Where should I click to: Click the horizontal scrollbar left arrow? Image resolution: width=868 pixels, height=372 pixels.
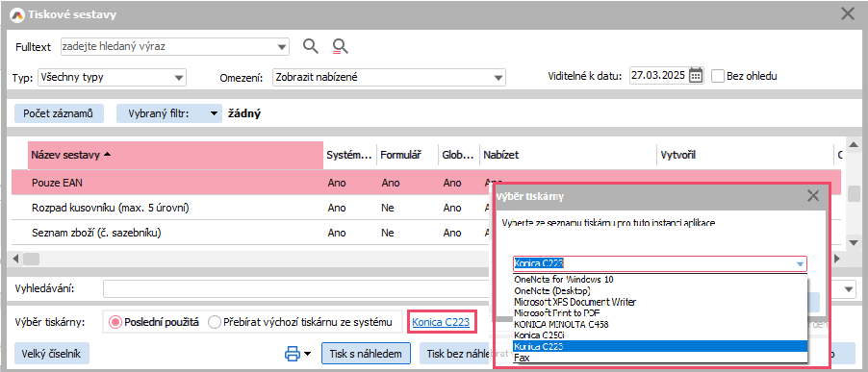[16, 259]
